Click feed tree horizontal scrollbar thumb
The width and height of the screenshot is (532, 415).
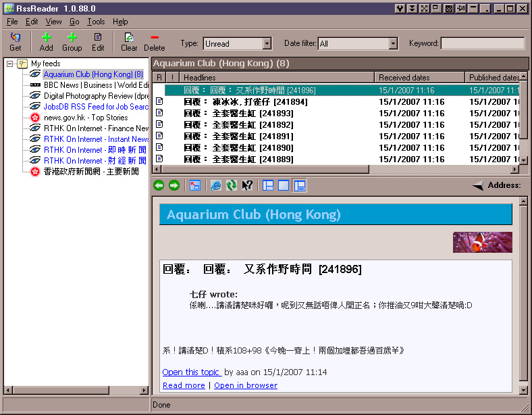point(61,390)
